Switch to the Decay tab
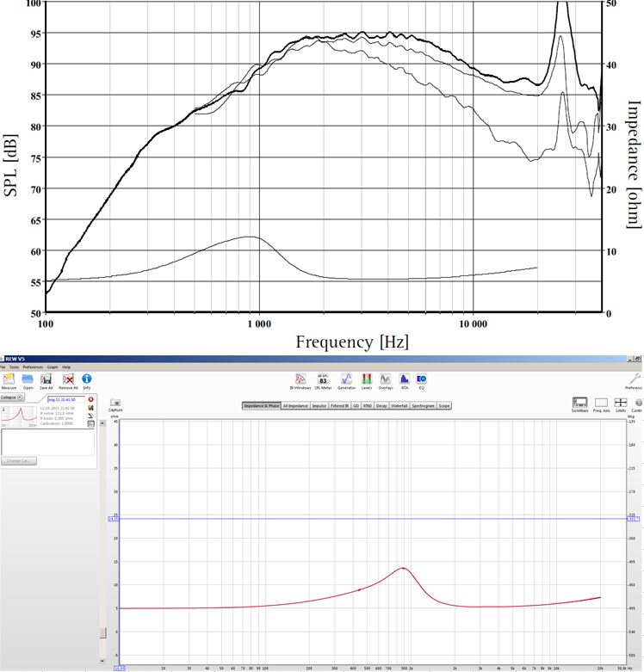 (x=381, y=405)
